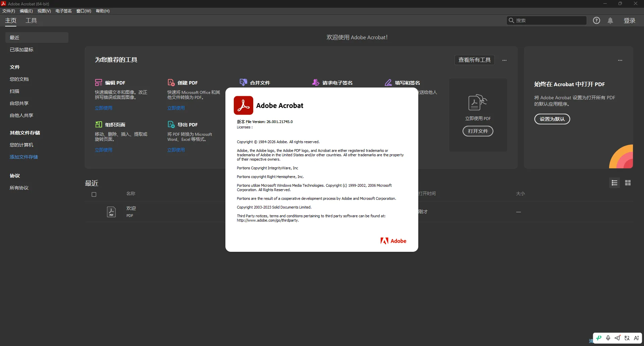This screenshot has width=644, height=346.
Task: Open the 编辑(E) menu
Action: [x=26, y=11]
